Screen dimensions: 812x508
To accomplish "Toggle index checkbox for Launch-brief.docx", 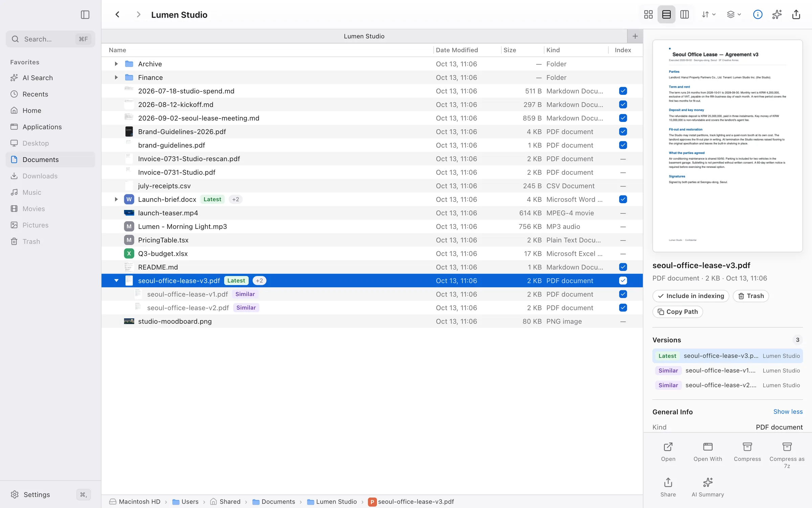I will (x=623, y=199).
